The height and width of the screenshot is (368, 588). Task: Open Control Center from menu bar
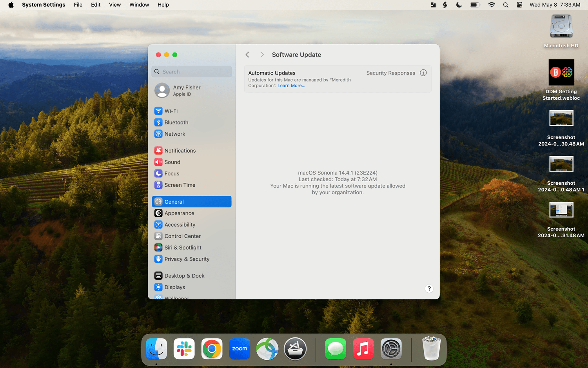tap(519, 5)
